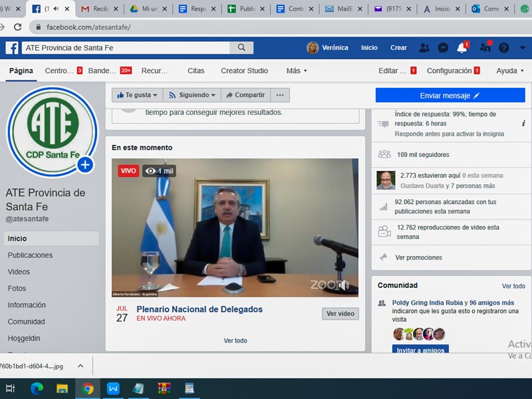Click the Enviar mensaje button
This screenshot has height=399, width=532.
(450, 95)
